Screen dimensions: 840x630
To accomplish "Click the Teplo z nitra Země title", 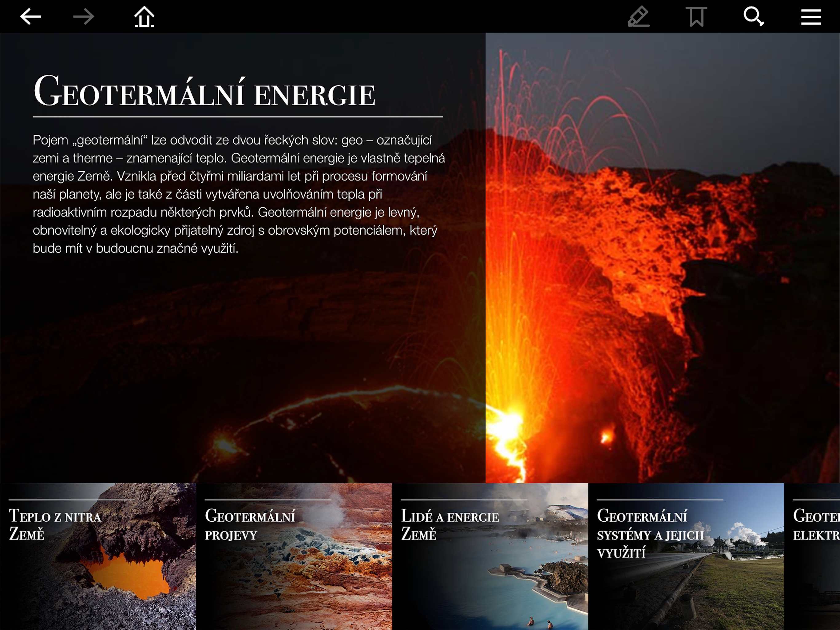I will [55, 525].
